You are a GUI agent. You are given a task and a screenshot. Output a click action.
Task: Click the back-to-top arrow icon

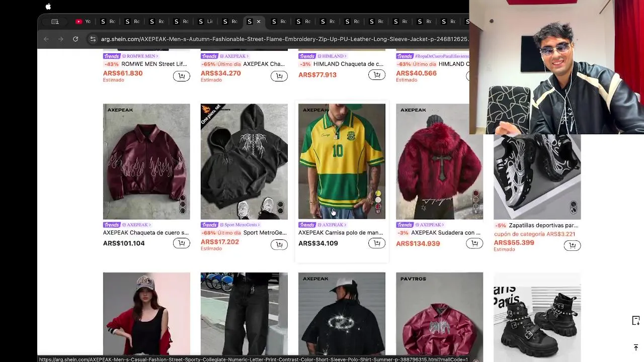point(636,347)
